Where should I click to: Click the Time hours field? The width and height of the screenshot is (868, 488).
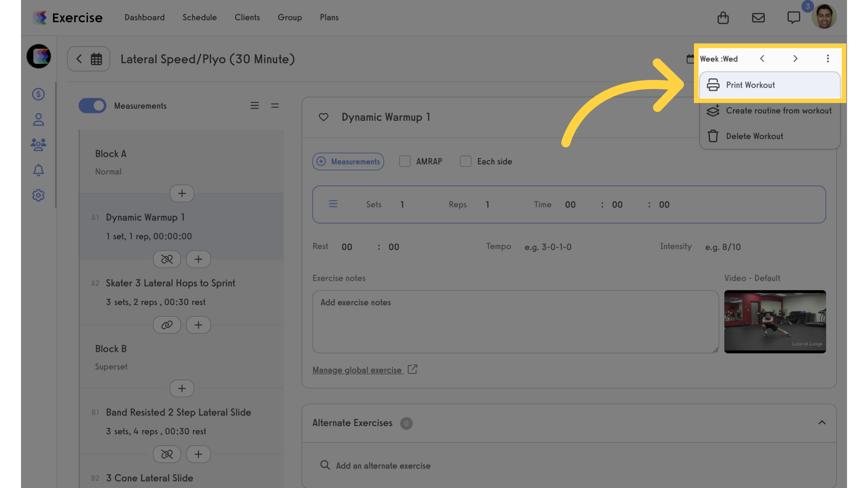[571, 205]
